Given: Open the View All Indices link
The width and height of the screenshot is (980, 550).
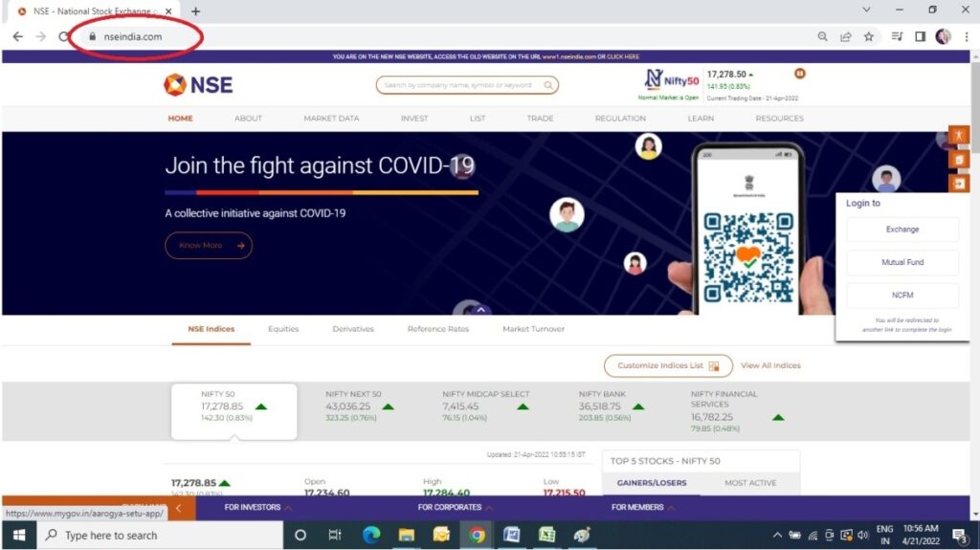Looking at the screenshot, I should click(x=770, y=365).
